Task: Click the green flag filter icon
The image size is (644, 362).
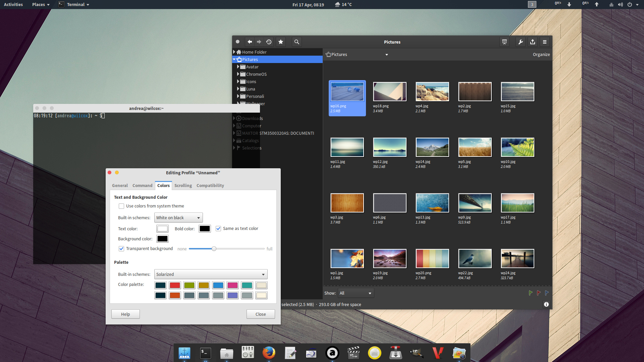Action: click(531, 293)
